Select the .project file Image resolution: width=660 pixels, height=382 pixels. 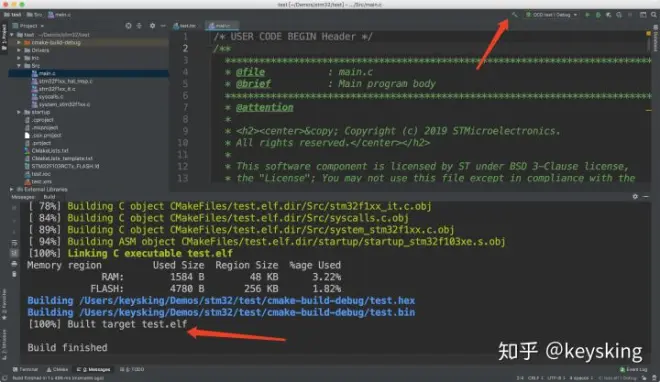click(38, 143)
